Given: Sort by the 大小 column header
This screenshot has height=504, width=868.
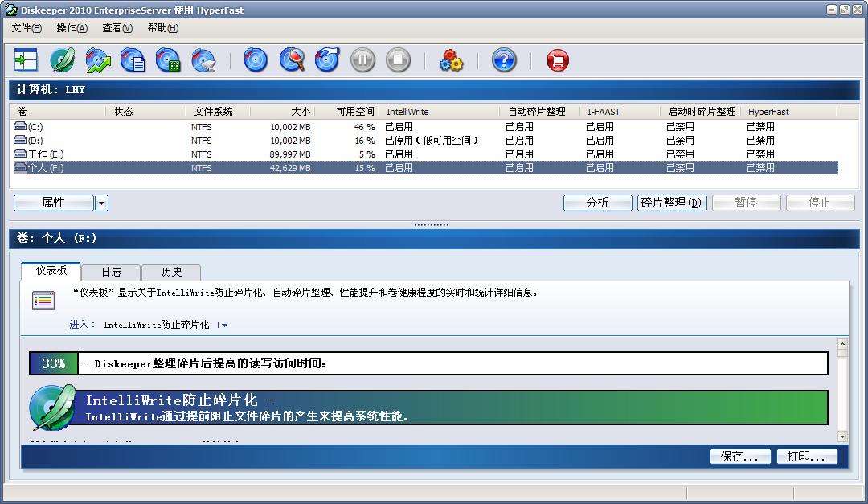Looking at the screenshot, I should pos(282,111).
